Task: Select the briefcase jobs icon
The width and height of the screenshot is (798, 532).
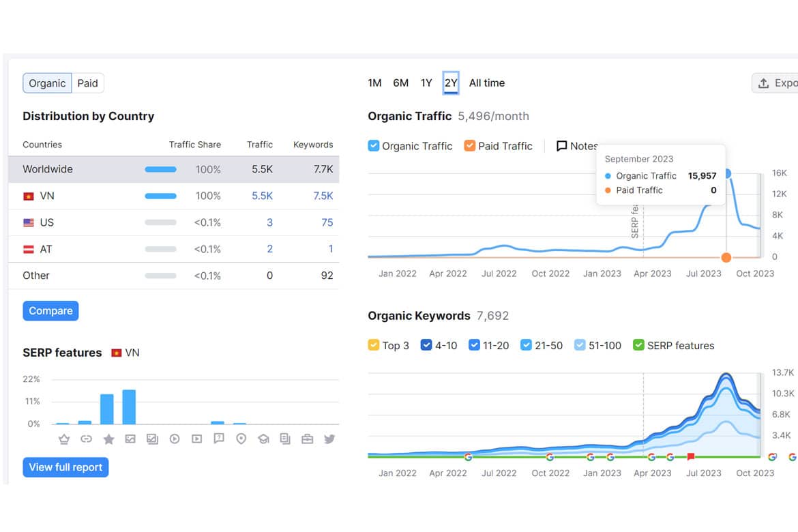Action: point(308,439)
